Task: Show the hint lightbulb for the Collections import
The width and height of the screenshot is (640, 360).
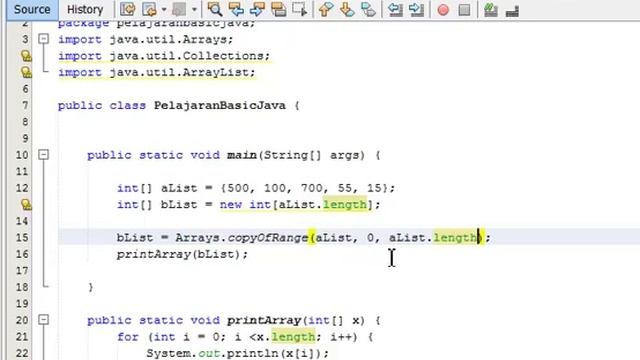Action: (26, 56)
